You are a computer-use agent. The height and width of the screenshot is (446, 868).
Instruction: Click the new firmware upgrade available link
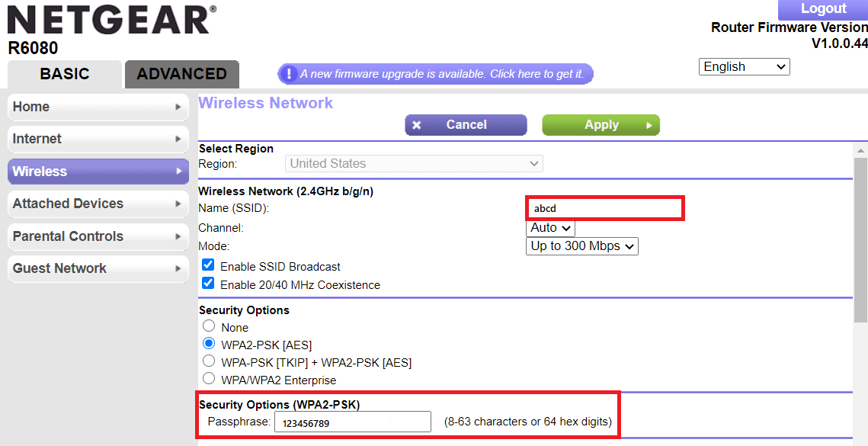coord(442,74)
